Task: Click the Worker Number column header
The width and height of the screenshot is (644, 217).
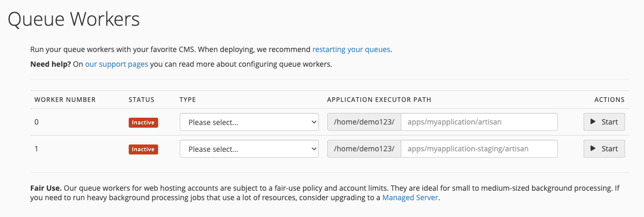Action: point(65,99)
